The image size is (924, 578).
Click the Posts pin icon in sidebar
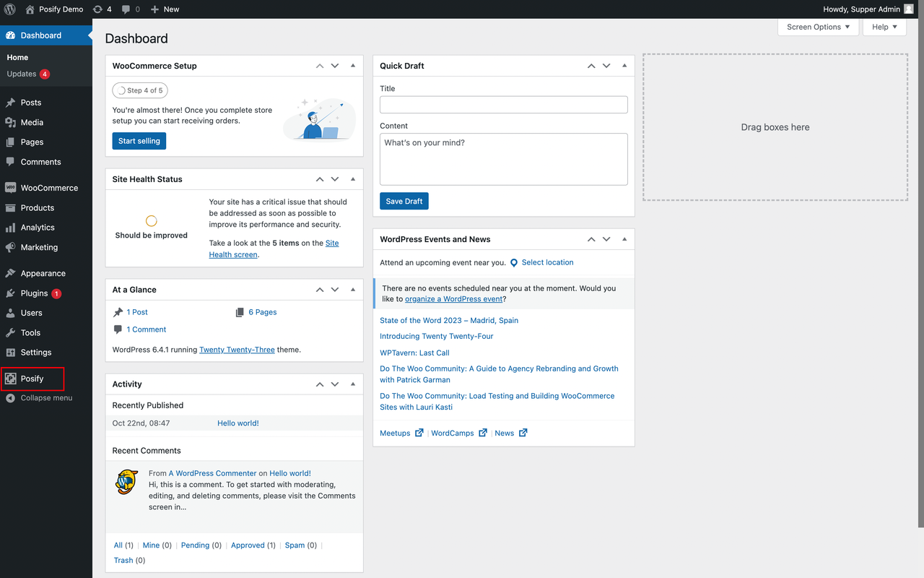click(10, 103)
